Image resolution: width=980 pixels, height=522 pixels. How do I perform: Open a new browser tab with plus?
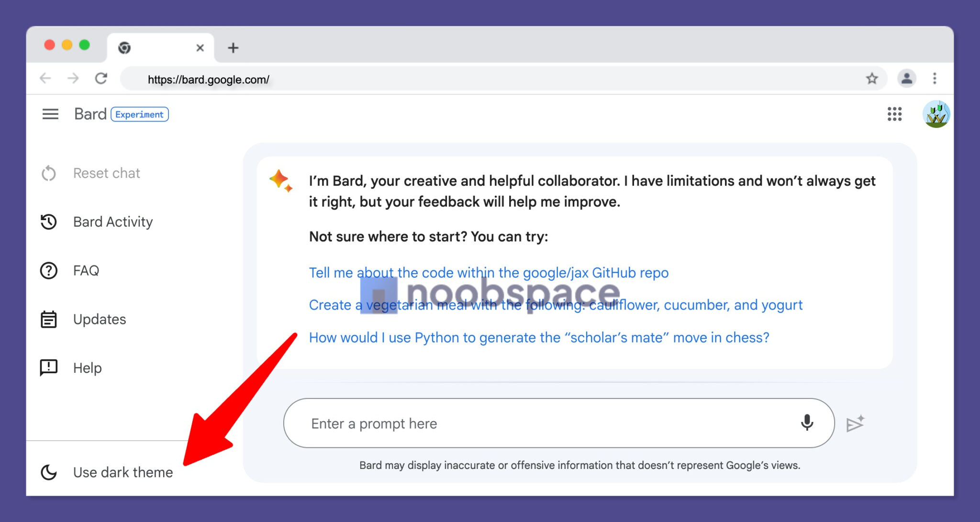pyautogui.click(x=233, y=47)
